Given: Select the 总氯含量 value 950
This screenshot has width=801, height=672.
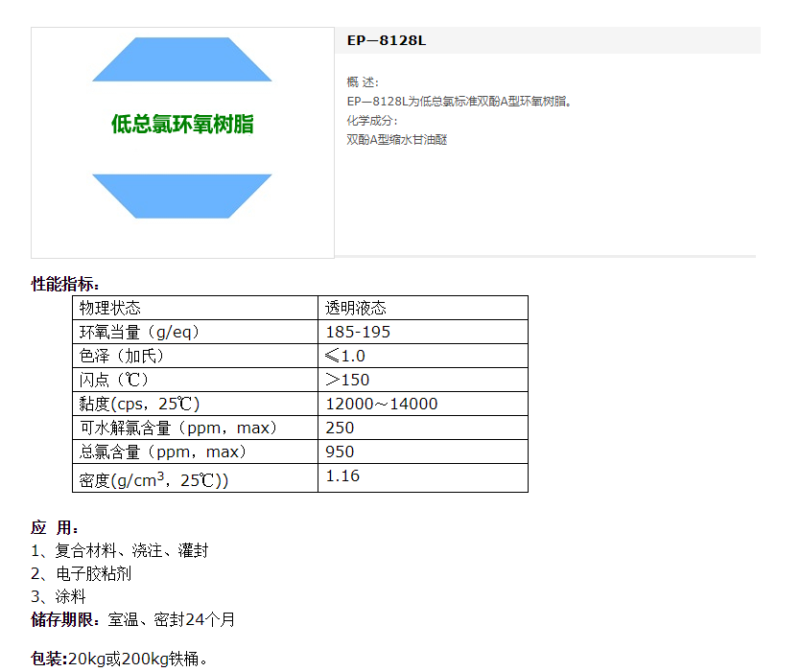Looking at the screenshot, I should [x=339, y=451].
